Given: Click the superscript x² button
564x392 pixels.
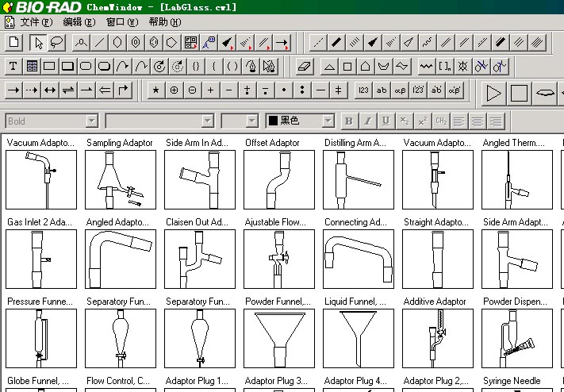Looking at the screenshot, I should click(x=422, y=121).
